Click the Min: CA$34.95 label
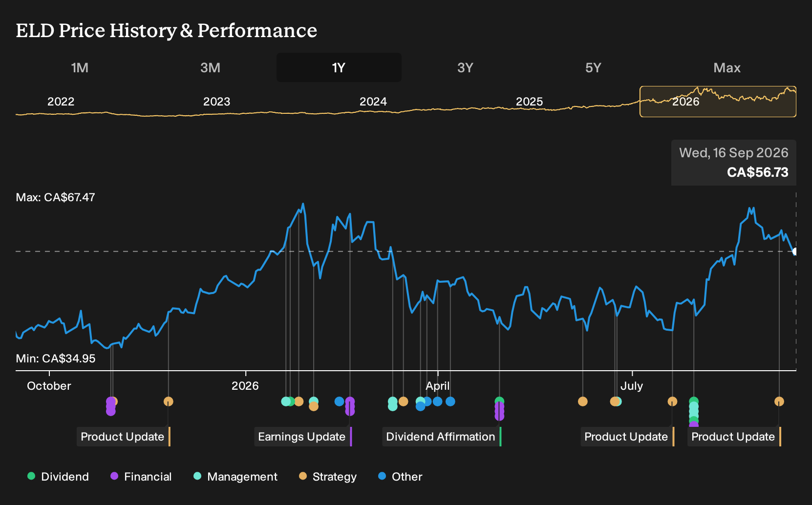This screenshot has height=505, width=812. tap(55, 358)
